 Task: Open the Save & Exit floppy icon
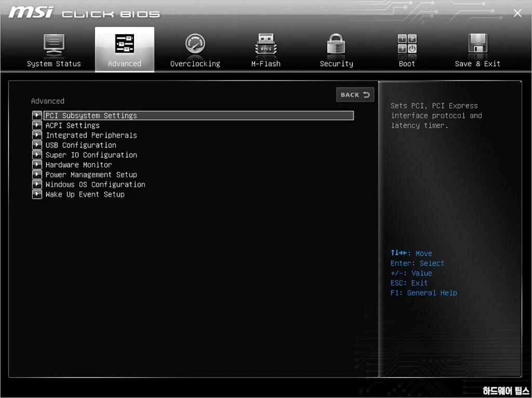tap(477, 44)
